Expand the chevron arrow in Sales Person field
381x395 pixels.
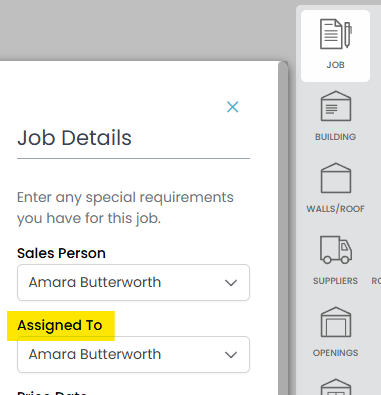coord(231,283)
